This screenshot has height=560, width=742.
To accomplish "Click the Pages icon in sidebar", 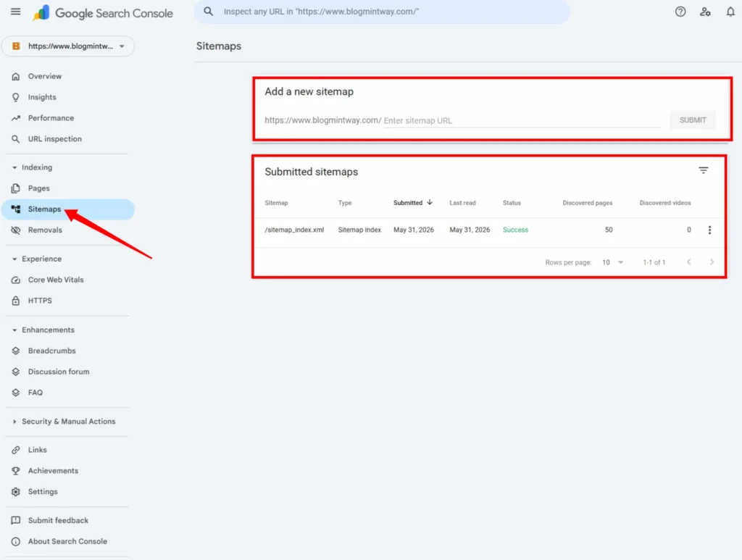I will (x=16, y=188).
